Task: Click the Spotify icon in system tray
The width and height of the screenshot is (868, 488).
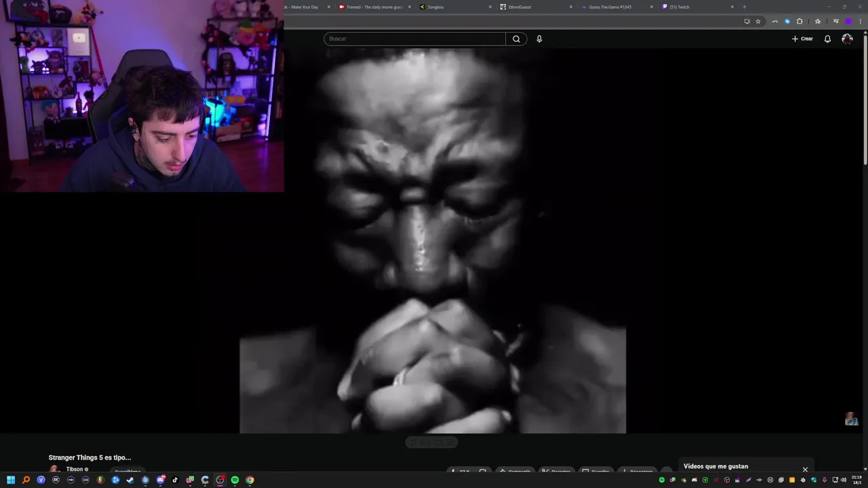Action: pyautogui.click(x=662, y=480)
